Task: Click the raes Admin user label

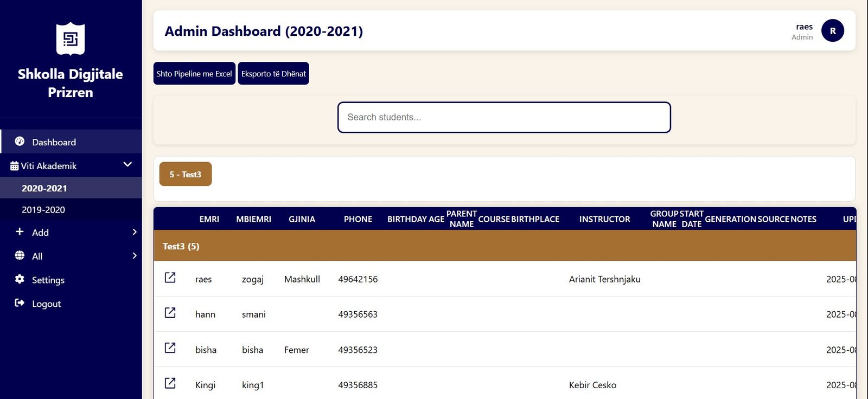Action: click(x=802, y=31)
